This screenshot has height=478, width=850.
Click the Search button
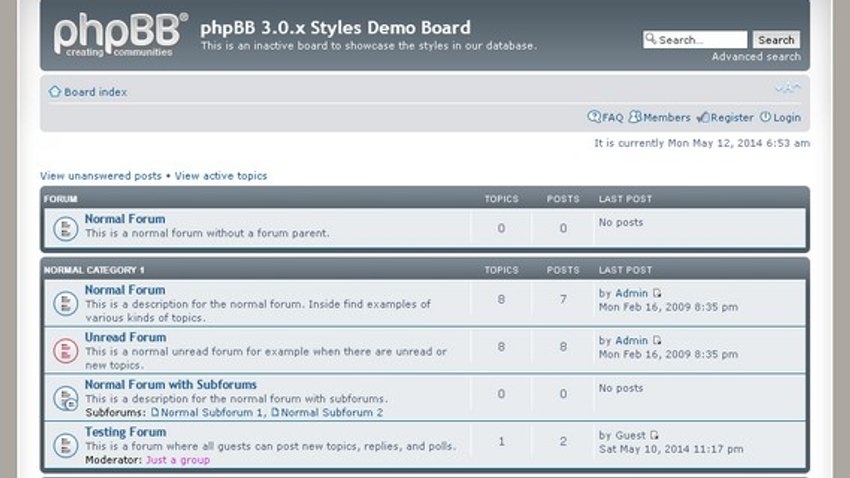[x=776, y=40]
